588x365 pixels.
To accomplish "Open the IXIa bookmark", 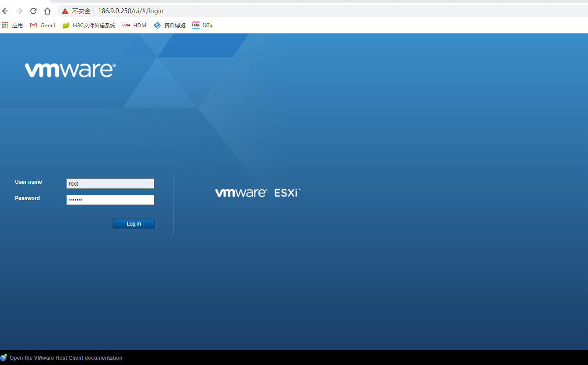I will click(202, 25).
